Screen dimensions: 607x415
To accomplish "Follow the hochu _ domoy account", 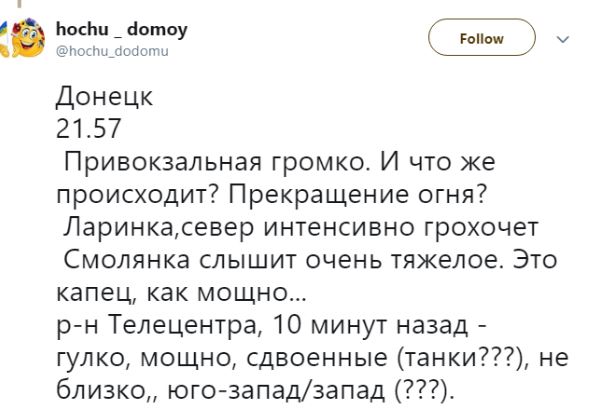I will click(x=482, y=38).
